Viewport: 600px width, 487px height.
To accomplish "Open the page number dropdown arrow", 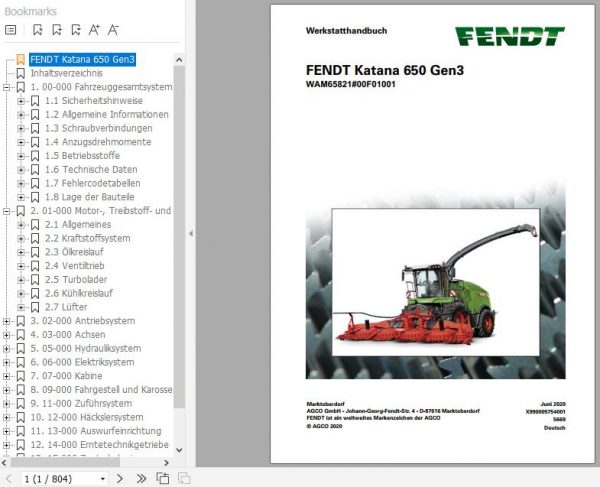I will [x=103, y=479].
